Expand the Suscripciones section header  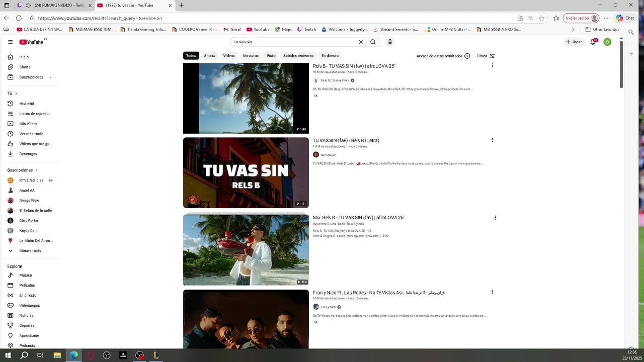22,170
